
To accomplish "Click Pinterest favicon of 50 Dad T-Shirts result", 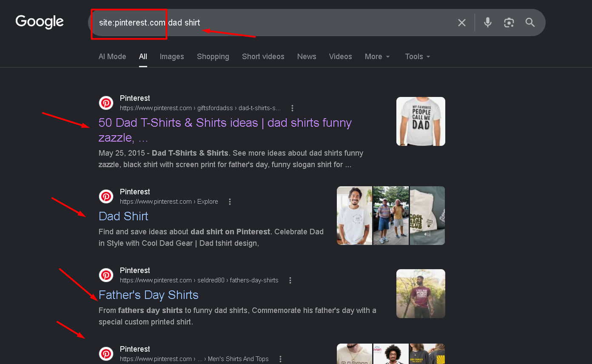I will click(106, 103).
